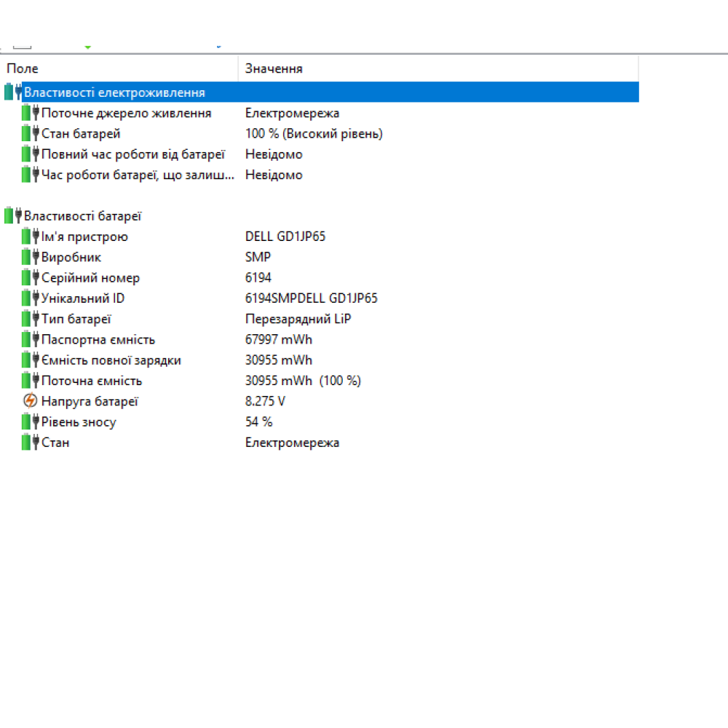This screenshot has width=728, height=728.
Task: Select the Ємність повної зарядки row
Action: pyautogui.click(x=111, y=360)
